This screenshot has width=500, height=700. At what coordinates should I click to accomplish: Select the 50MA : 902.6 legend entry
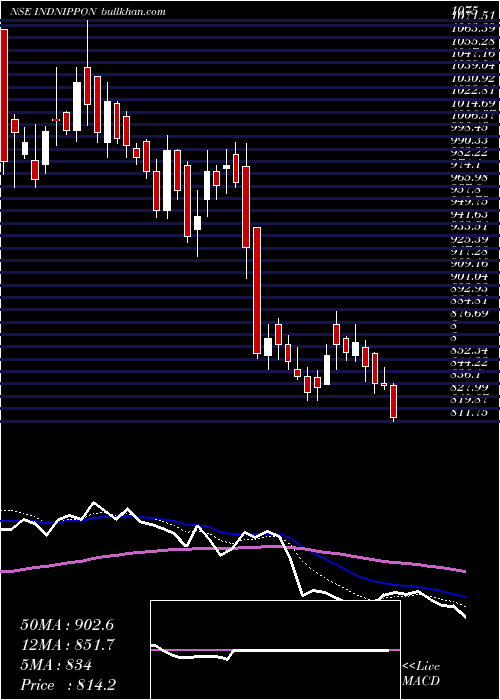[68, 625]
